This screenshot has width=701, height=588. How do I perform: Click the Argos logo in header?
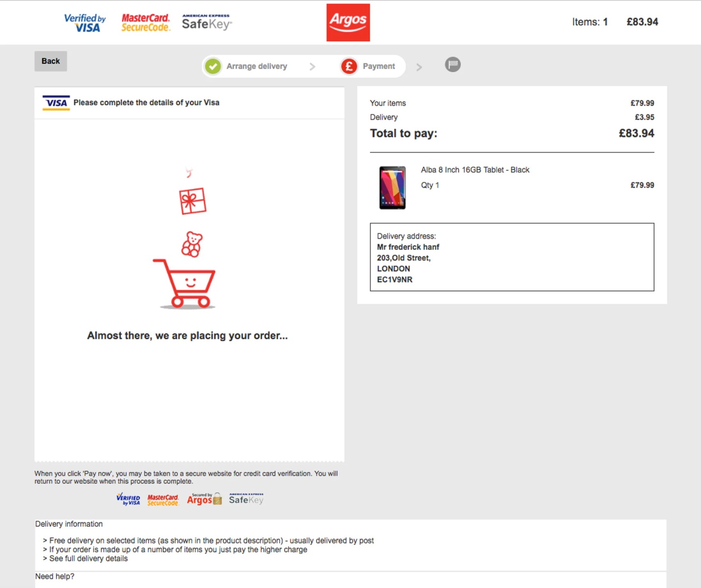pyautogui.click(x=348, y=23)
